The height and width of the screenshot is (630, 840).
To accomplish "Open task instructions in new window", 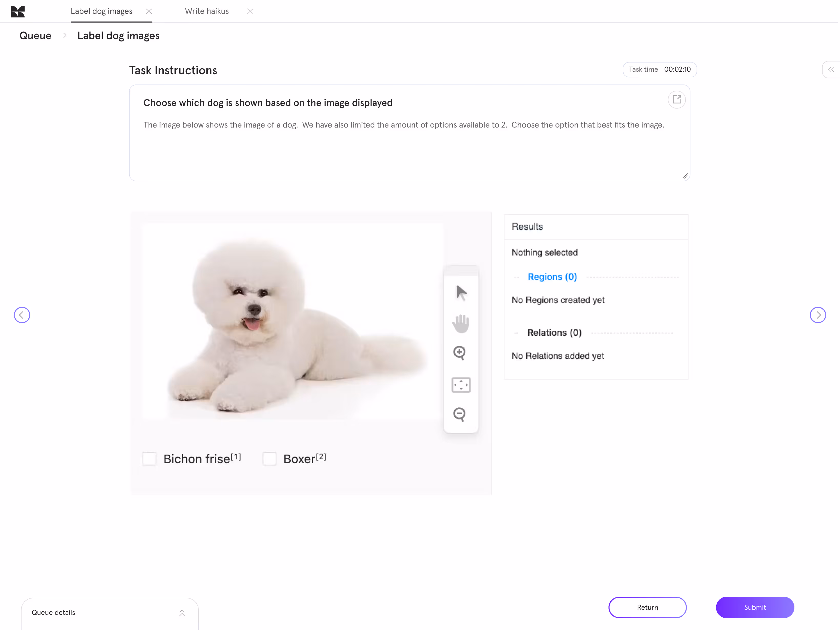I will pyautogui.click(x=677, y=99).
